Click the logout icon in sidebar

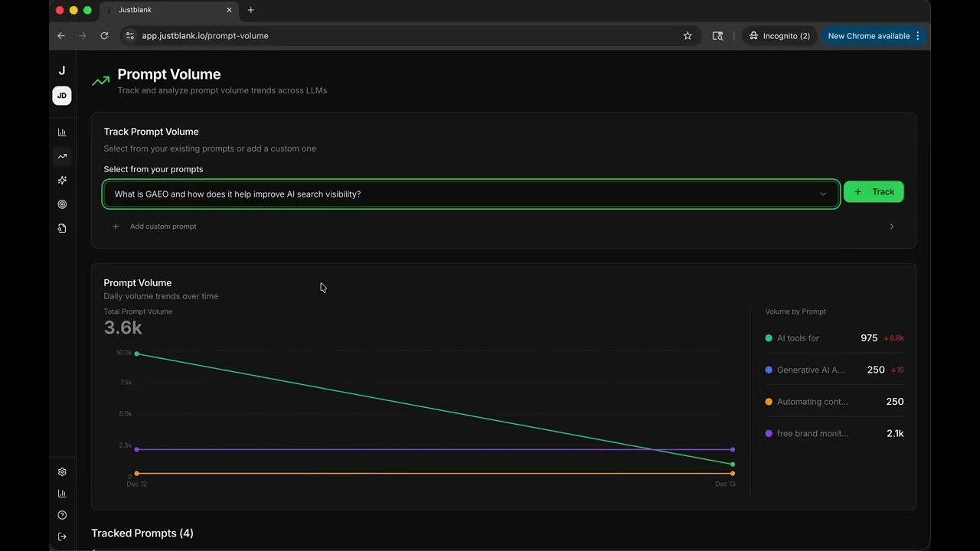62,536
